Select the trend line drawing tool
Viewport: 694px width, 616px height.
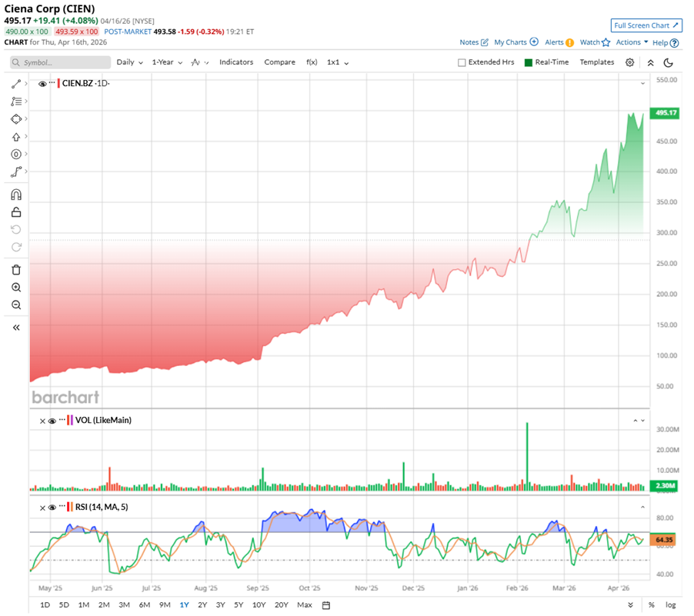[x=16, y=84]
